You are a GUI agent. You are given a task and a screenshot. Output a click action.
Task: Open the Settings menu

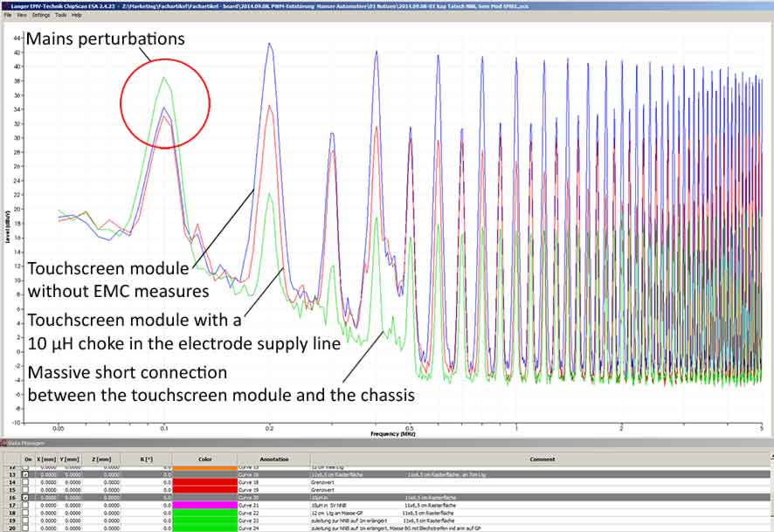click(x=41, y=15)
